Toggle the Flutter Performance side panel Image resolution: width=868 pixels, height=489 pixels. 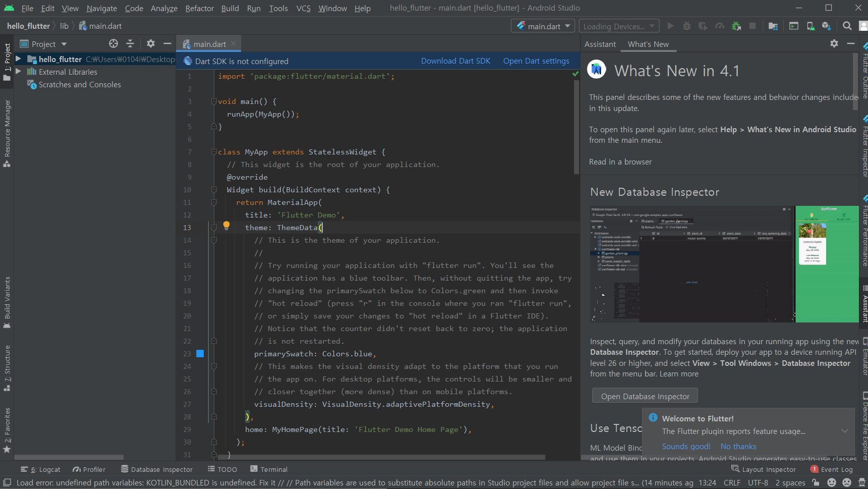(864, 230)
